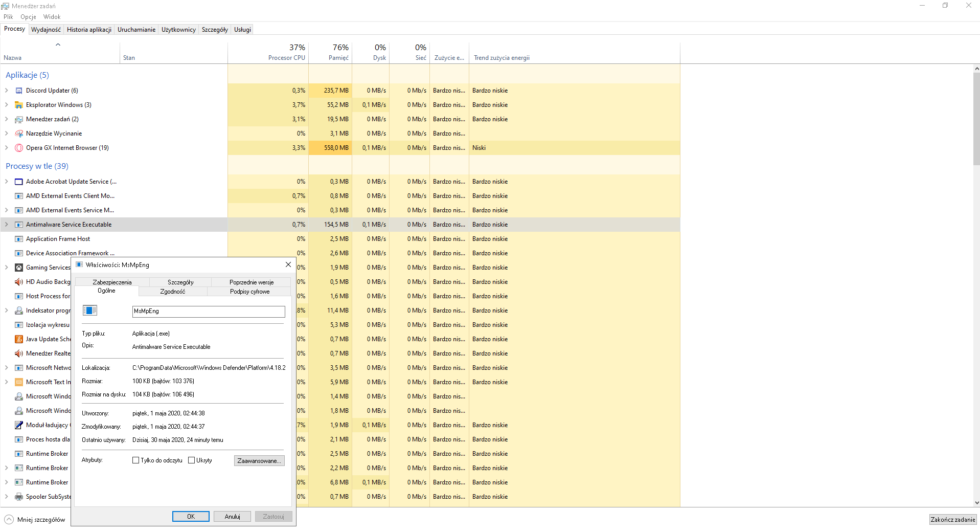Click the Host Process row icon
This screenshot has width=980, height=532.
coord(19,296)
